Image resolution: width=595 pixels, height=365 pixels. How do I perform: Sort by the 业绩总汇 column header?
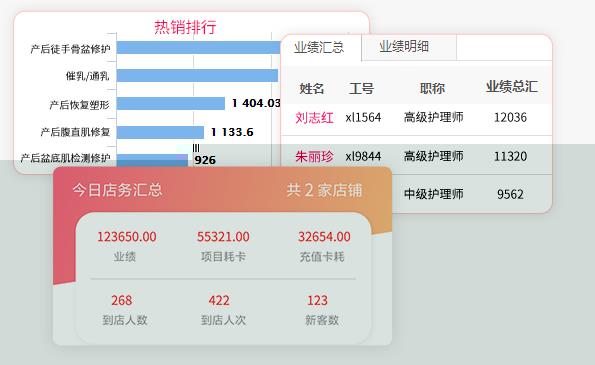pyautogui.click(x=512, y=87)
